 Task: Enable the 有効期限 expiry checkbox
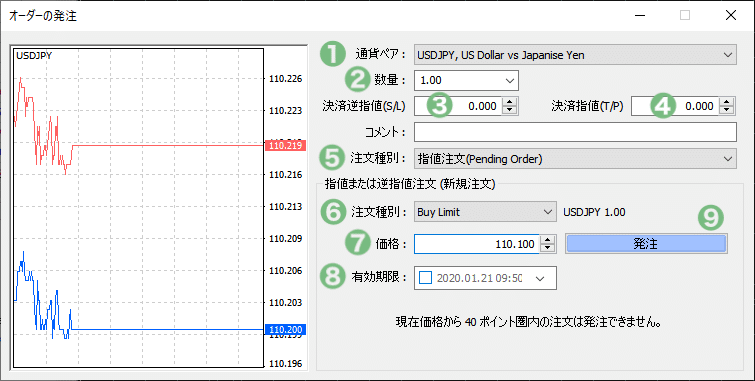426,278
